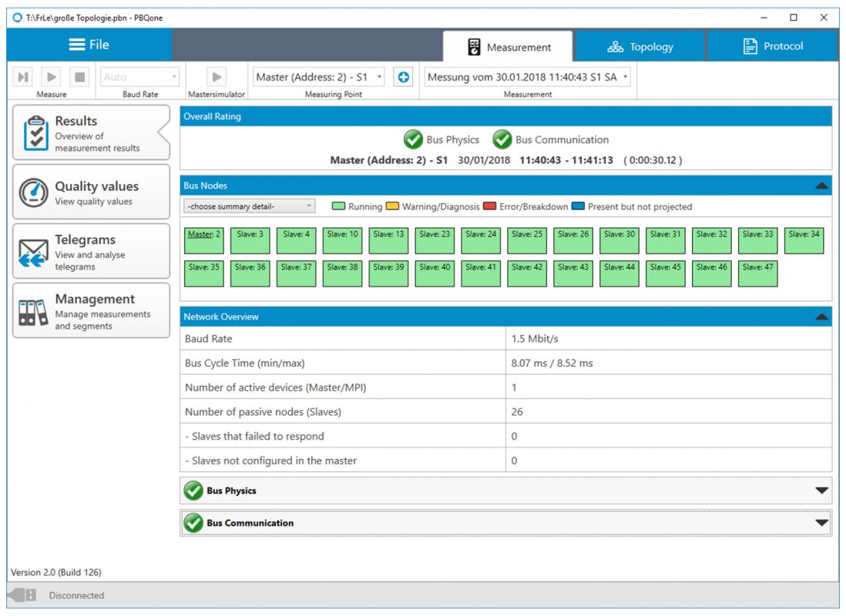Viewport: 846px width, 616px height.
Task: Add a measuring point with plus icon
Action: point(402,77)
